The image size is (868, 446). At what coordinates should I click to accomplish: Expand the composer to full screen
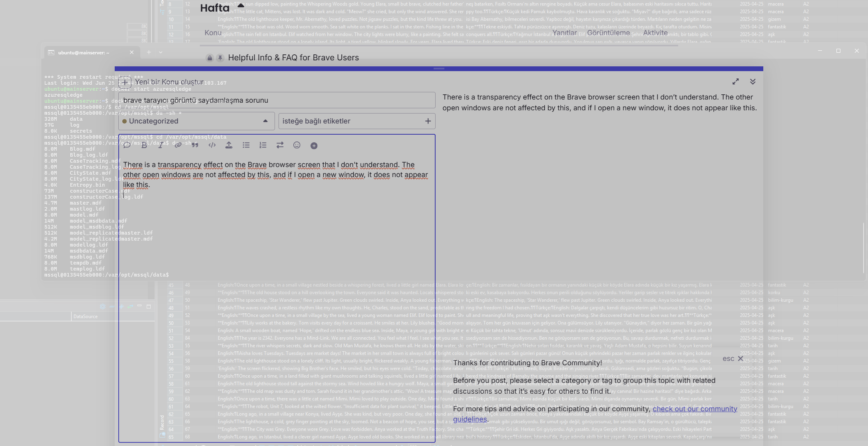(736, 82)
